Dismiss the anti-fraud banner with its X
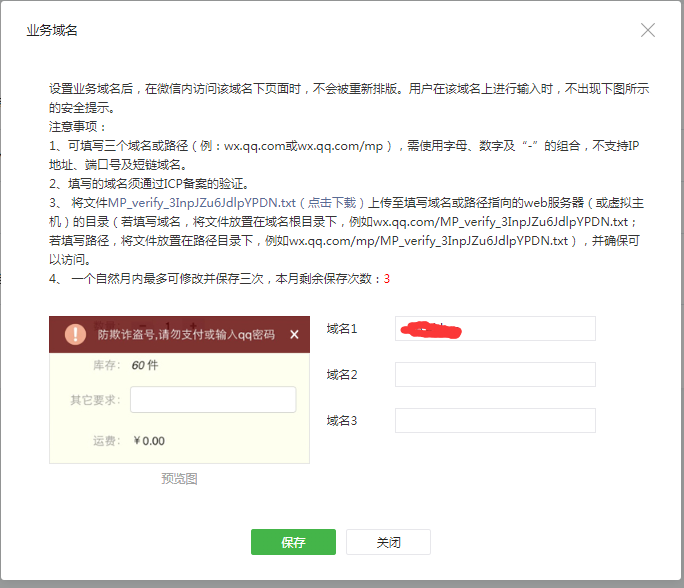The image size is (684, 588). pos(294,334)
